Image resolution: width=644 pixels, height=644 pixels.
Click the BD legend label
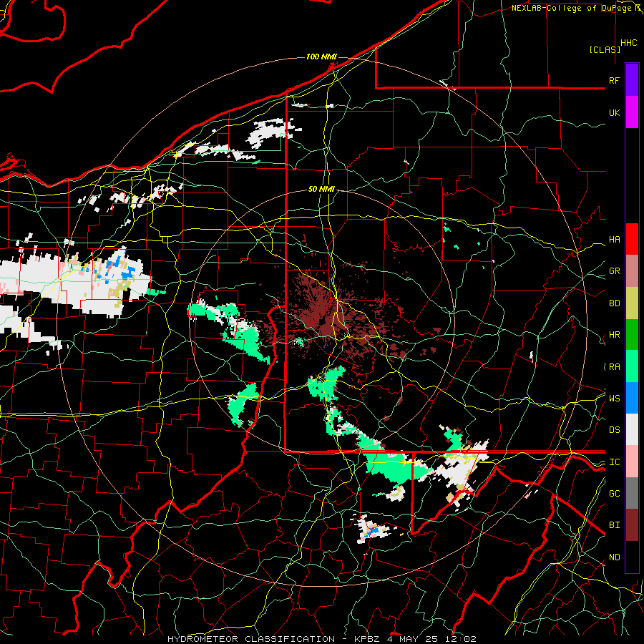click(614, 303)
